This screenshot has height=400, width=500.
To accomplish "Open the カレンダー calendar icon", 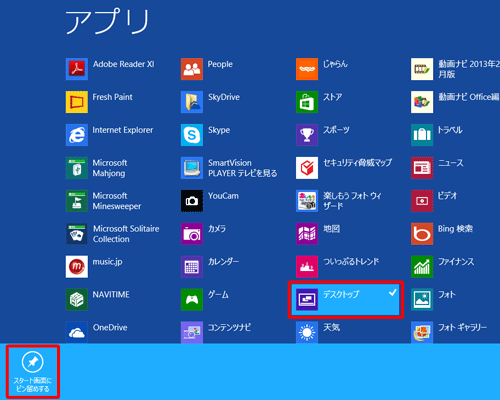I will coord(192,267).
